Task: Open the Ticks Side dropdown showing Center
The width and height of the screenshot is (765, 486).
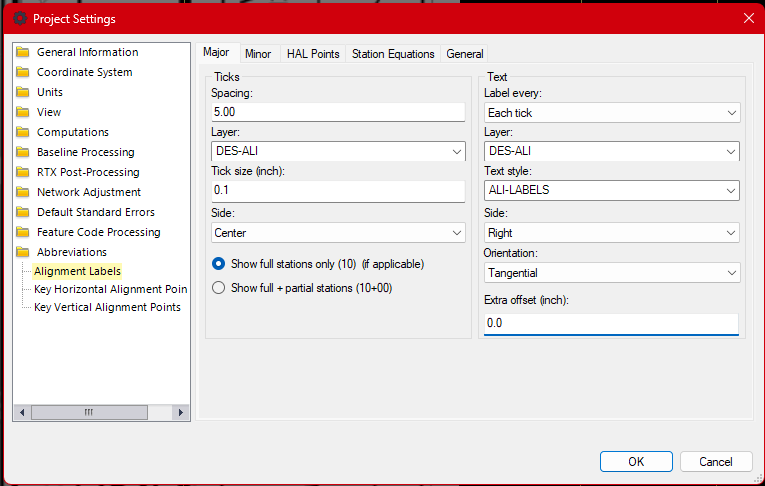Action: [x=338, y=233]
